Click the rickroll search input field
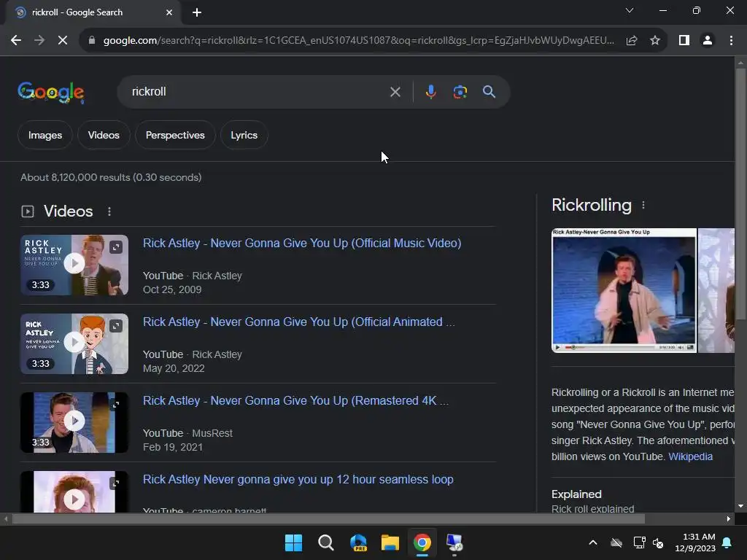Image resolution: width=747 pixels, height=560 pixels. pos(258,91)
